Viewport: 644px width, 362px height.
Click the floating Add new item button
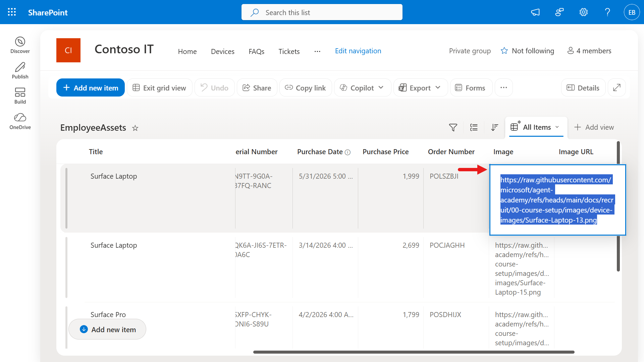(x=107, y=329)
